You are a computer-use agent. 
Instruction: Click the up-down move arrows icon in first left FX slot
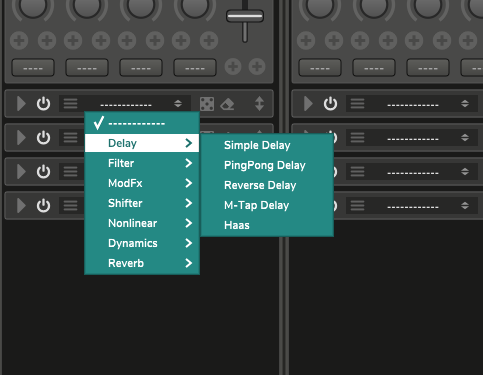point(259,104)
